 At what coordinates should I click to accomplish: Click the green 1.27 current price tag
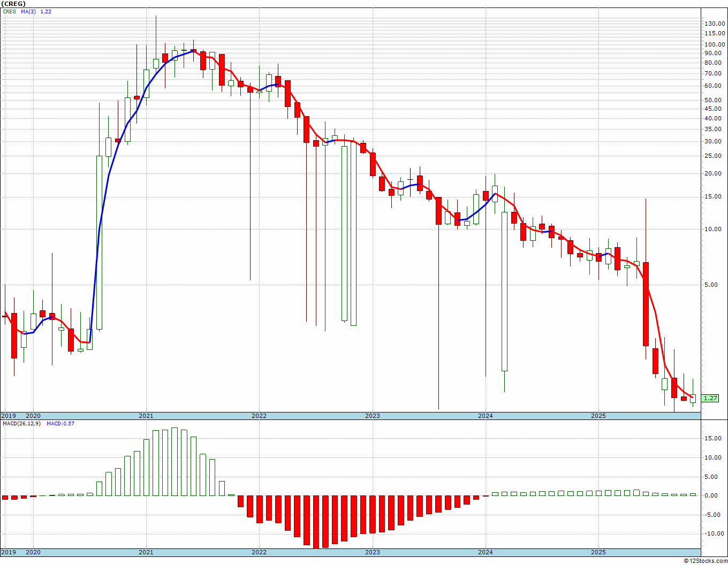tap(710, 398)
